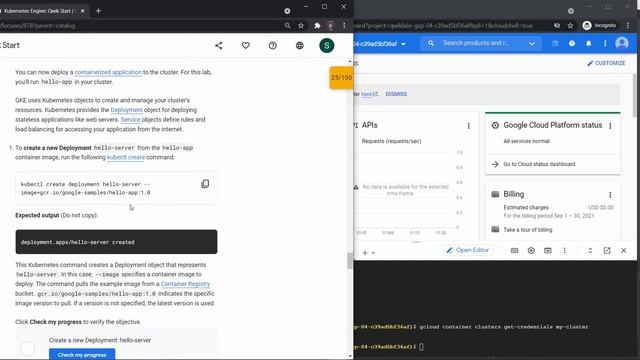640x360 pixels.
Task: Bookmark the lab page with star icon
Action: (301, 25)
